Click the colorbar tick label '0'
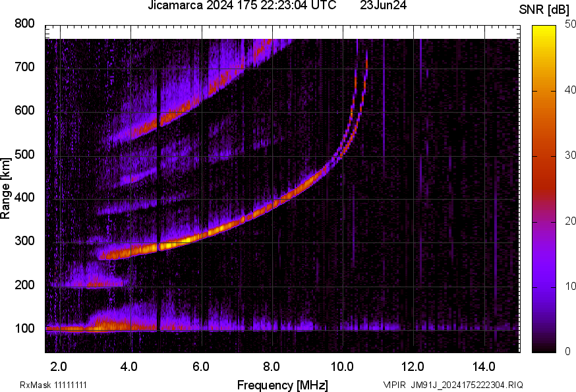Image resolution: width=576 pixels, height=392 pixels. [x=568, y=352]
